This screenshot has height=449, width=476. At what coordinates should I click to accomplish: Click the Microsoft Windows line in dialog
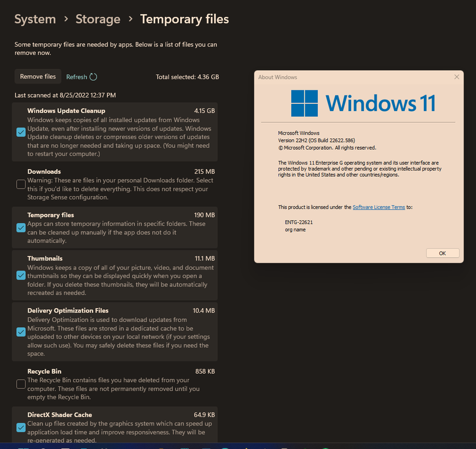(299, 133)
